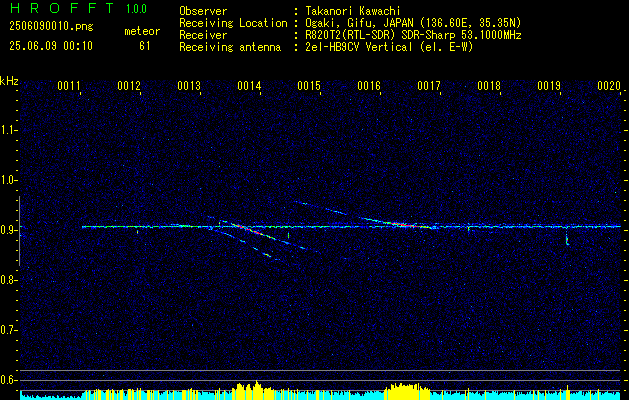Viewport: 629px width, 400px height.
Task: Click the yellow power peak below 0014
Action: [256, 390]
